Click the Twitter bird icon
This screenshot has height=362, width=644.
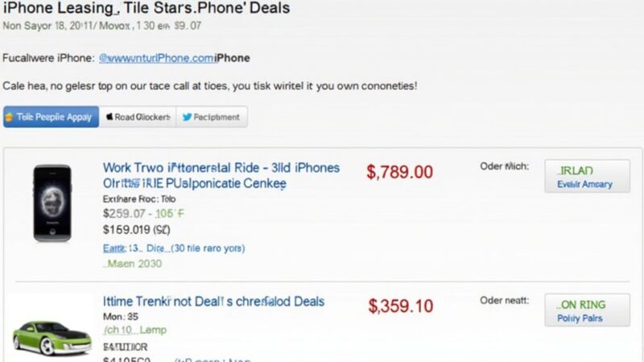pos(187,117)
